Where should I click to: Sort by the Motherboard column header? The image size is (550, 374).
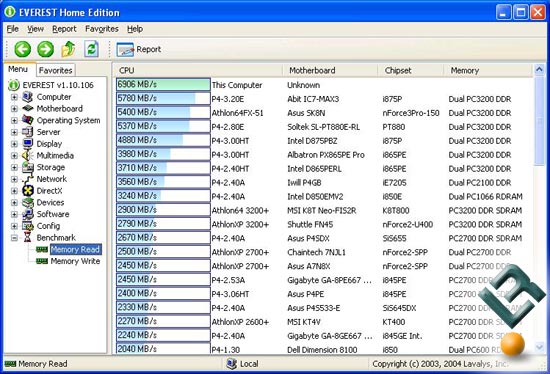pos(329,70)
